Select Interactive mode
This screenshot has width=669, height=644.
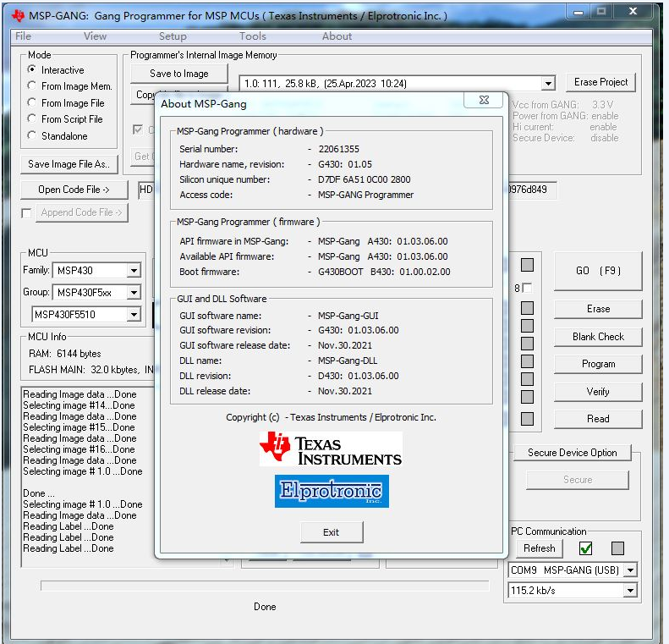pos(31,69)
